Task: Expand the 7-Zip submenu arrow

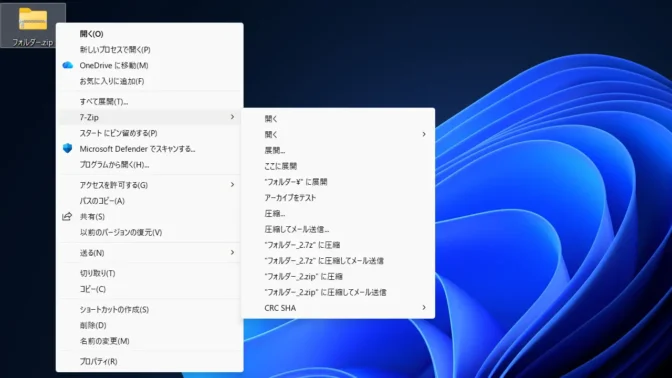Action: [232, 117]
